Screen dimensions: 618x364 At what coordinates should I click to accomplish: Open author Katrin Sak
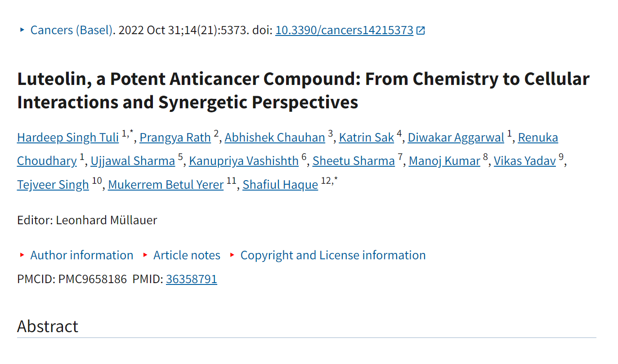click(x=367, y=138)
